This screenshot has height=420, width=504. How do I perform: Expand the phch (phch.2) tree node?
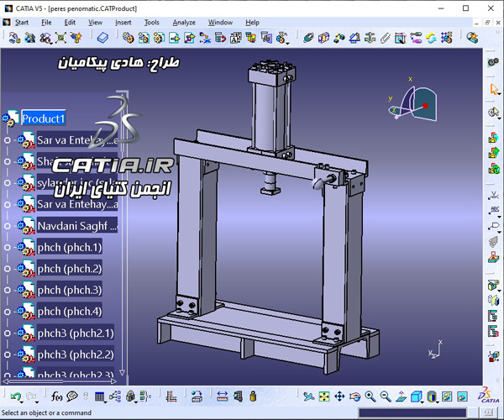[x=7, y=269]
